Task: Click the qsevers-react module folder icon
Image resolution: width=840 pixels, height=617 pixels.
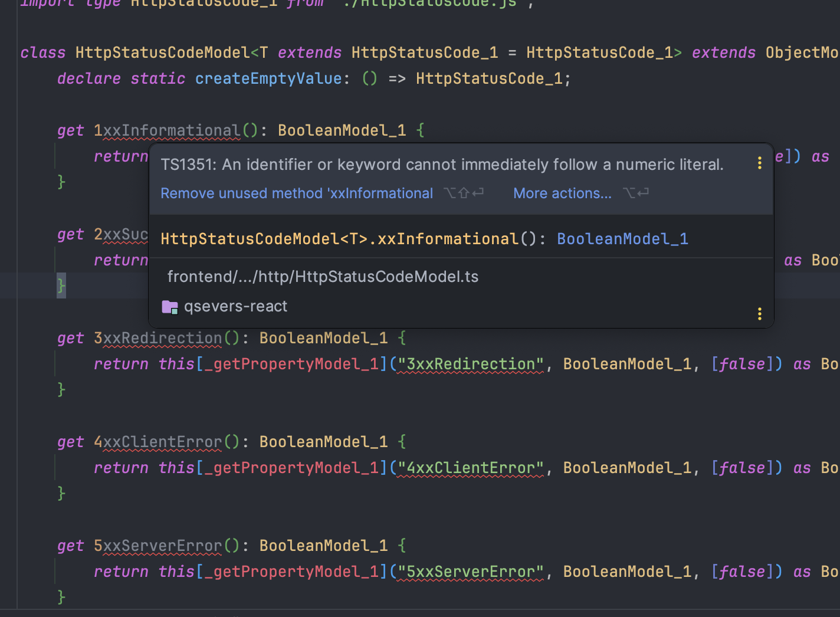Action: click(x=170, y=307)
